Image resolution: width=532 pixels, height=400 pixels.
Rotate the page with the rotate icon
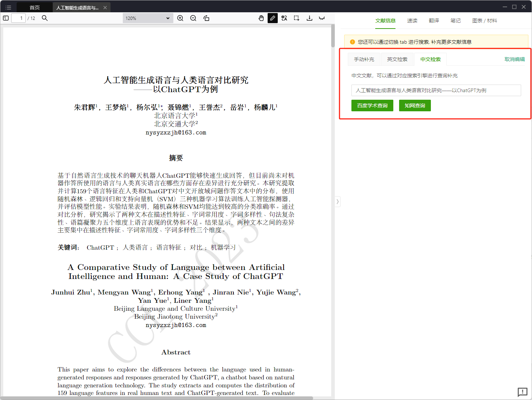(206, 18)
